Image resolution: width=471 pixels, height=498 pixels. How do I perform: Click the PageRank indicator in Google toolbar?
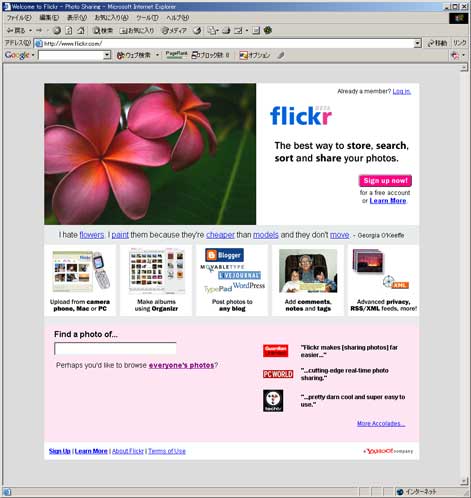tap(176, 55)
